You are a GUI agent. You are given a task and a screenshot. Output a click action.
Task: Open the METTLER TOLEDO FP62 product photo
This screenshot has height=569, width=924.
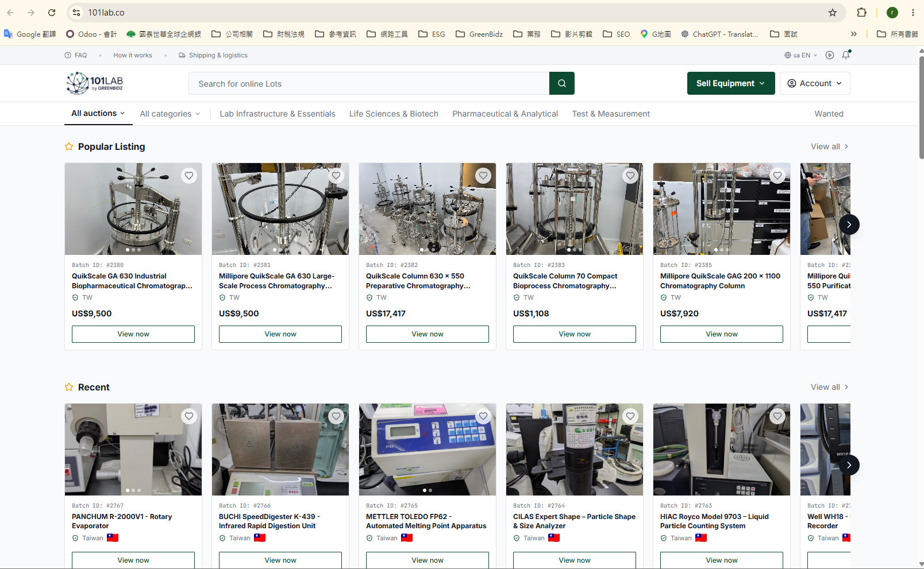point(428,450)
